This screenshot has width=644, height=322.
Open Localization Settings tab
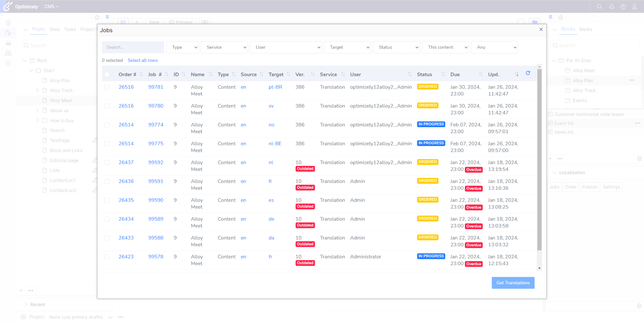(611, 187)
